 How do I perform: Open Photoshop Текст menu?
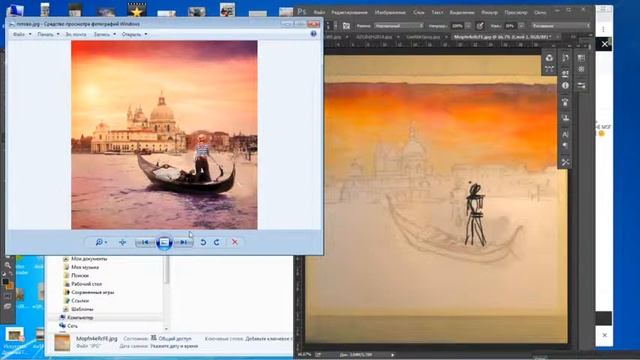(x=437, y=12)
